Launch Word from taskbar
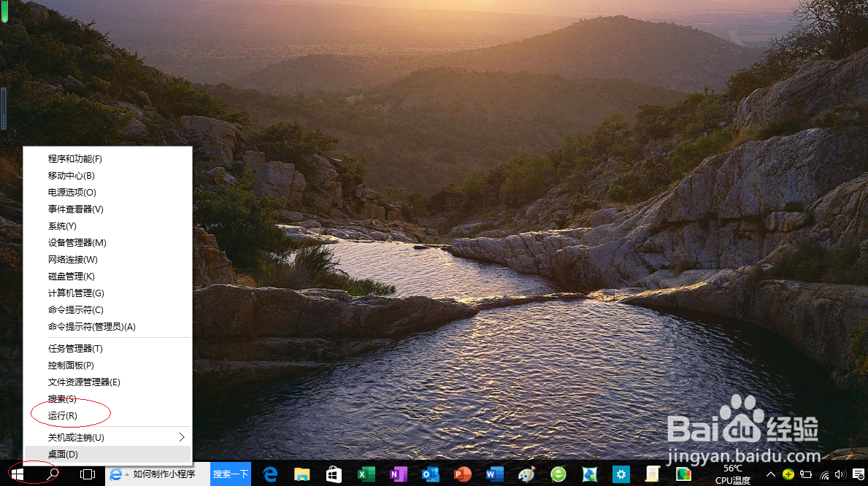The image size is (868, 486). [x=494, y=474]
